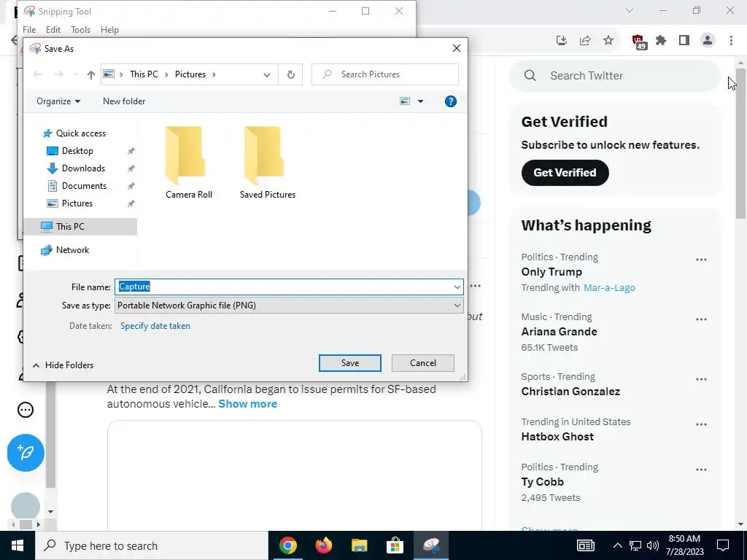747x560 pixels.
Task: Open the Organize dropdown menu
Action: [58, 101]
